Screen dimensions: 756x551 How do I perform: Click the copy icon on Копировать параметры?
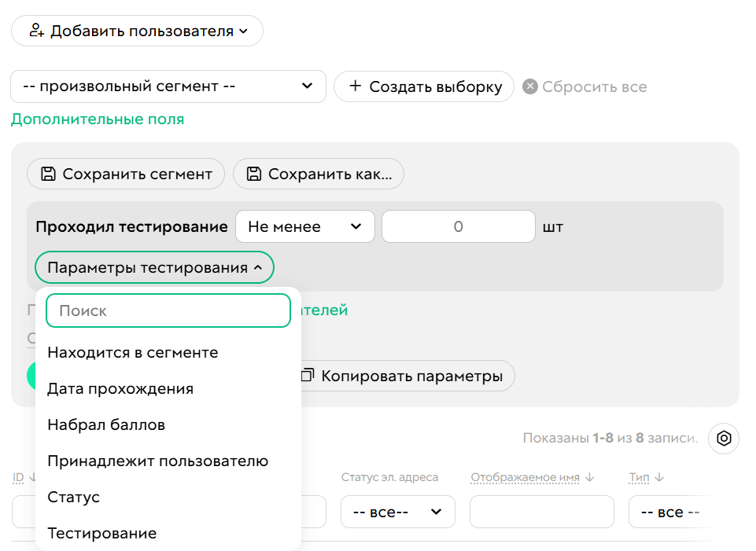click(x=307, y=376)
